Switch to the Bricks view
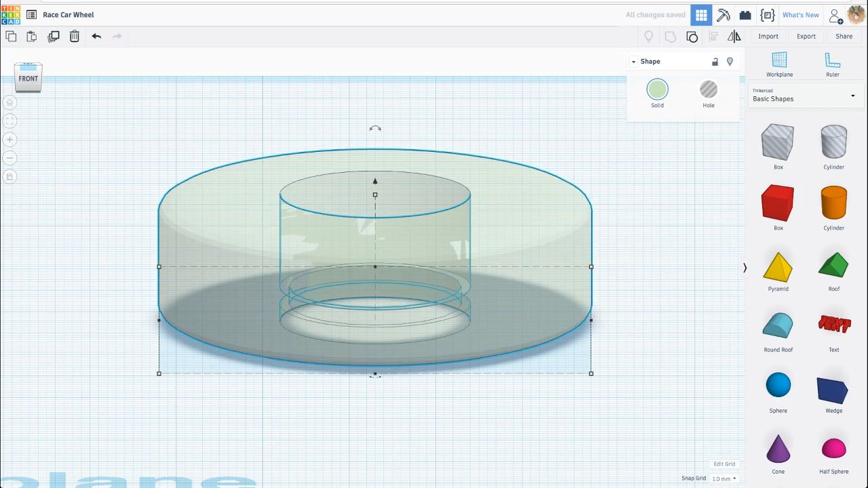868x488 pixels. [x=745, y=15]
